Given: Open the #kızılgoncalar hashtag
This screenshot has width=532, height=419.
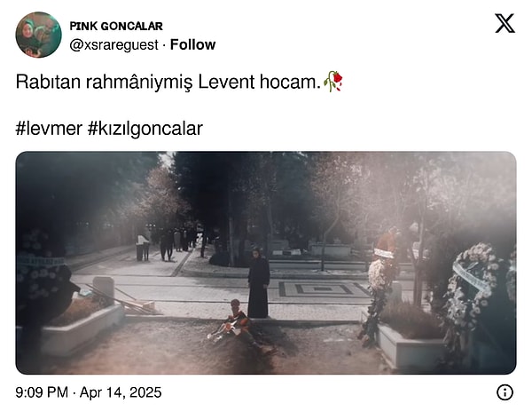Looking at the screenshot, I should tap(145, 129).
